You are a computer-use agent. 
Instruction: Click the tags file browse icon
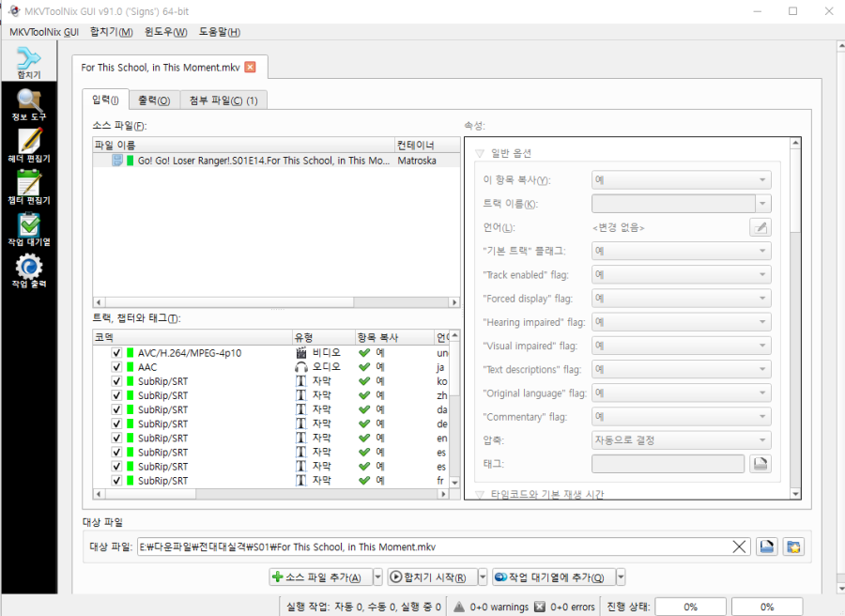[x=760, y=464]
